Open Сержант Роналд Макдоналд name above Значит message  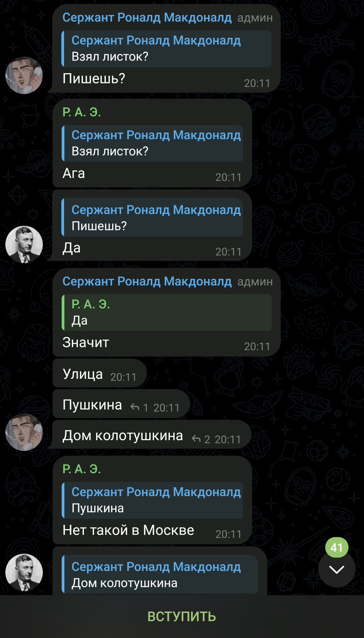coord(147,281)
